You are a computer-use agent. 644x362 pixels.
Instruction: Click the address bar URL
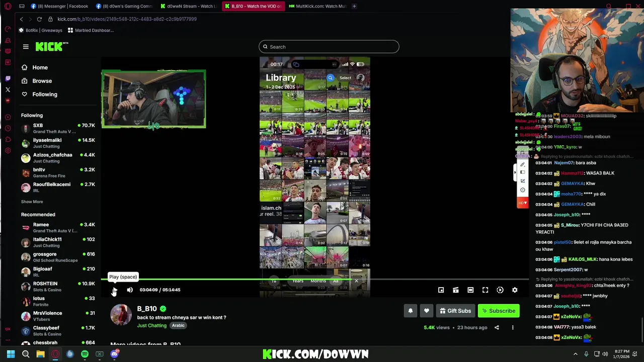pyautogui.click(x=127, y=19)
